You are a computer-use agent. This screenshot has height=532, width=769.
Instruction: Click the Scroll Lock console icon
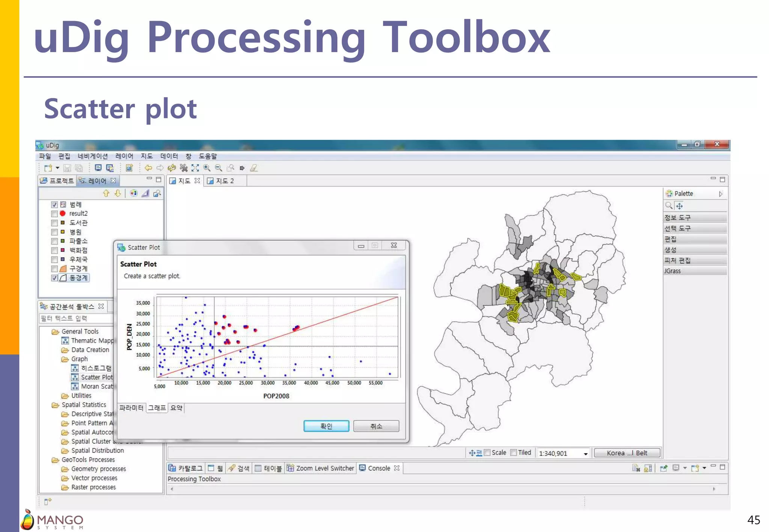(648, 468)
